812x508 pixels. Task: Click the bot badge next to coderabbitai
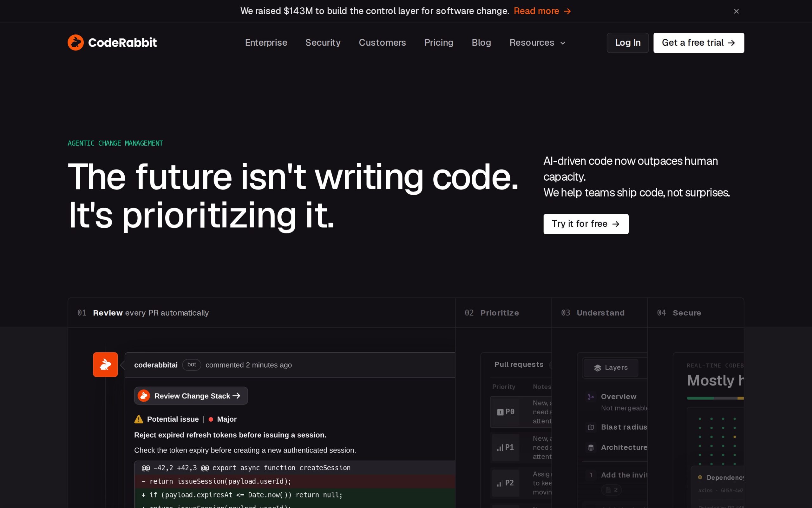(x=192, y=364)
